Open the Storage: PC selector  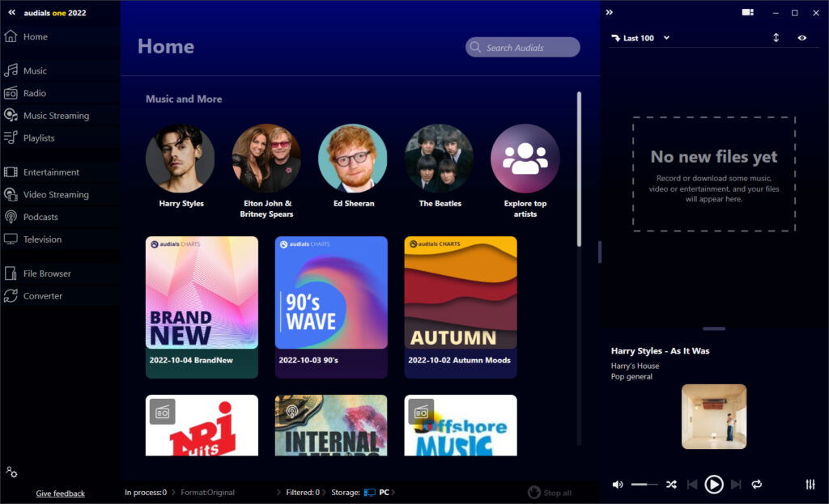[x=363, y=493]
